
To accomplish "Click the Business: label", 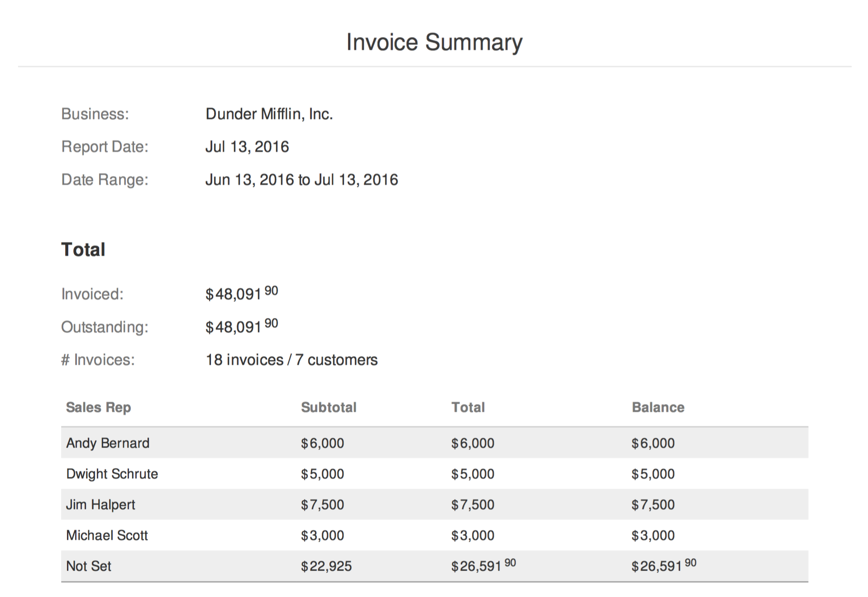I will click(x=95, y=114).
